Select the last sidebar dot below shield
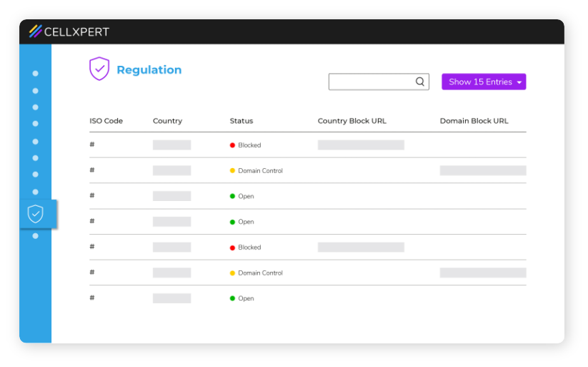588x367 pixels. 35,236
